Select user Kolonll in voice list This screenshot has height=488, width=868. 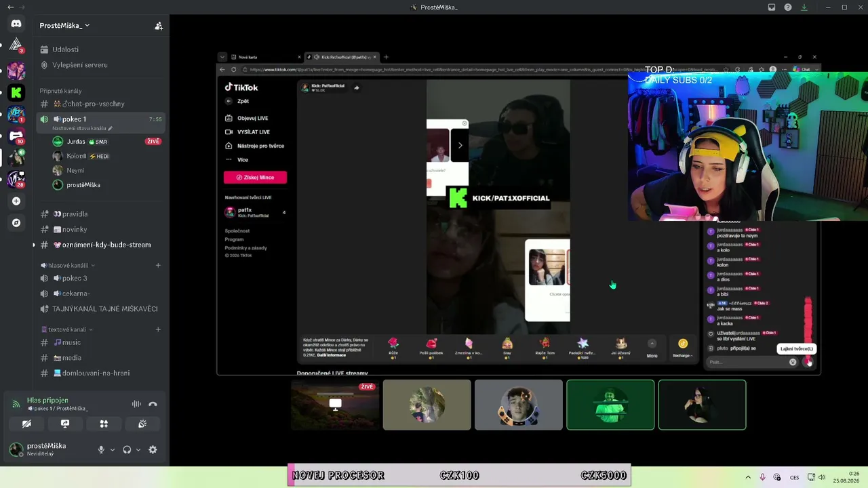tap(107, 156)
